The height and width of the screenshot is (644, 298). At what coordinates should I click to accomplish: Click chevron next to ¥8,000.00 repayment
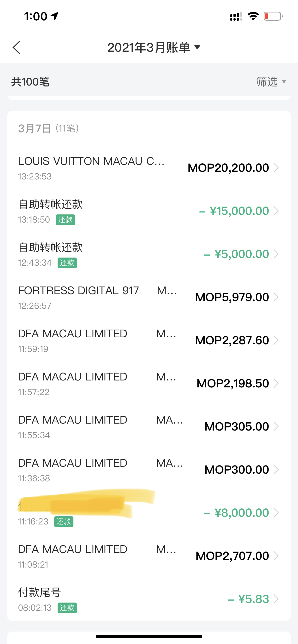click(276, 513)
